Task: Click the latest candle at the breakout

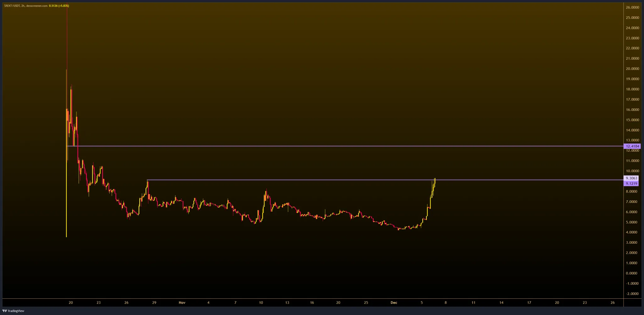Action: 435,182
